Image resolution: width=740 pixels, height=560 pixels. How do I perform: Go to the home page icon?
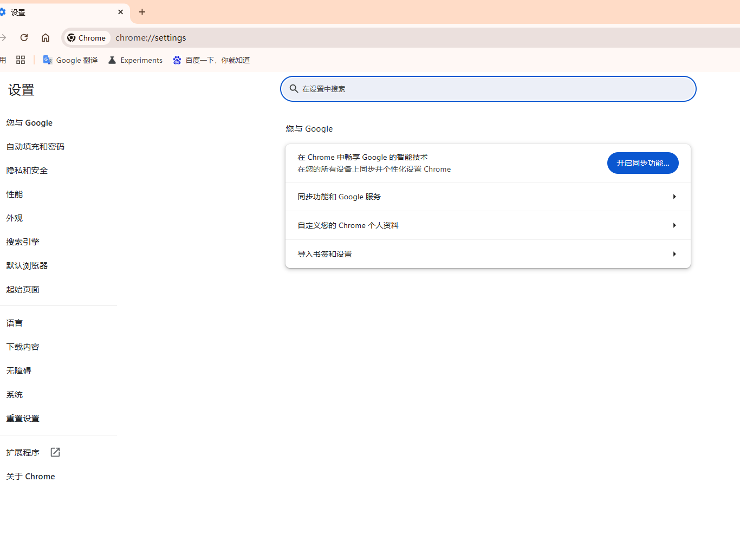(x=46, y=37)
